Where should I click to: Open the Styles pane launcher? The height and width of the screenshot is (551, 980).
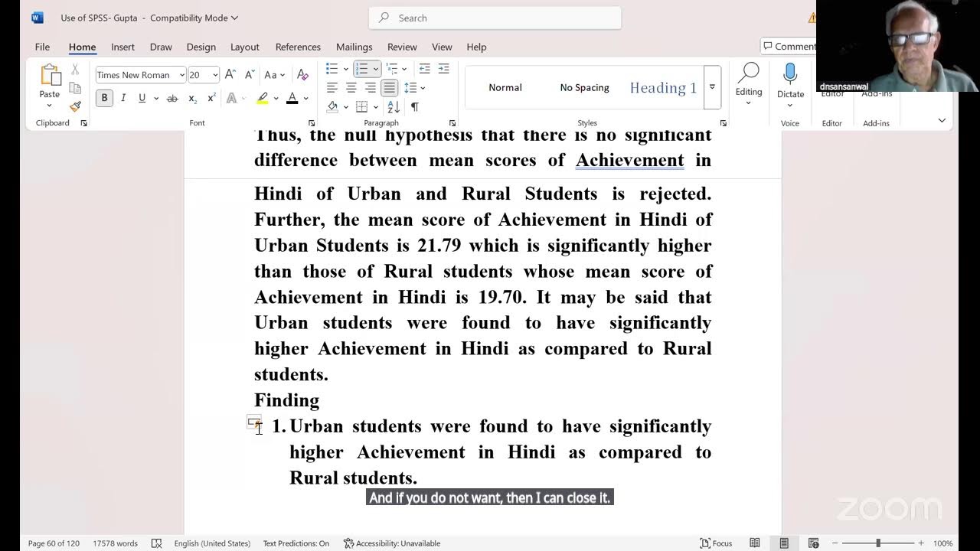tap(724, 123)
